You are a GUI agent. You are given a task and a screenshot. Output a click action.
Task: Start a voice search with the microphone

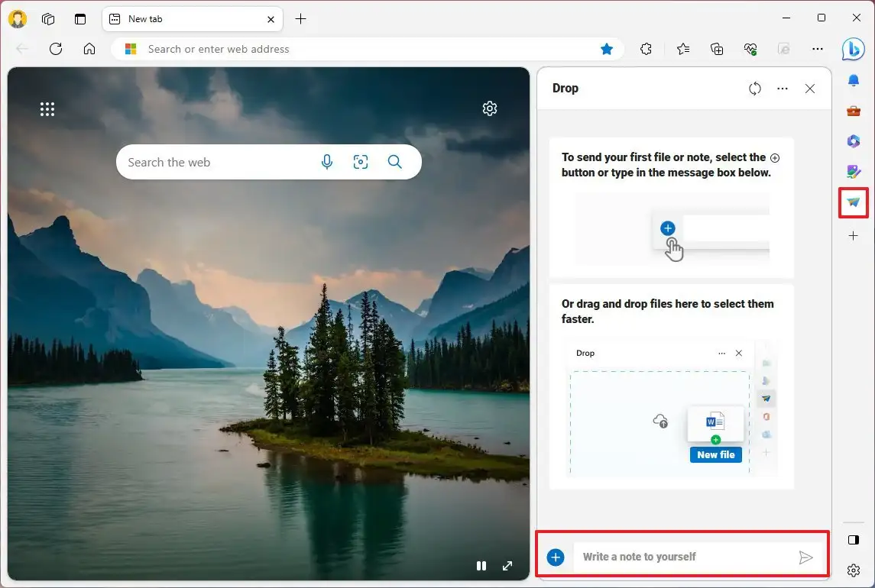[327, 162]
